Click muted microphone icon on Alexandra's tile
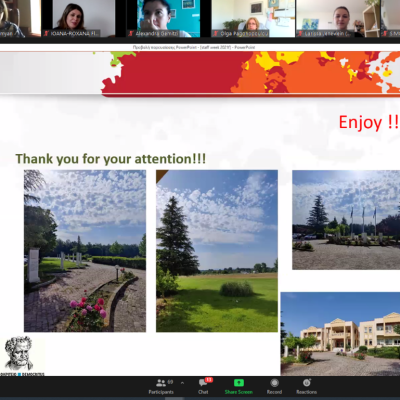This screenshot has height=400, width=400. 131,33
